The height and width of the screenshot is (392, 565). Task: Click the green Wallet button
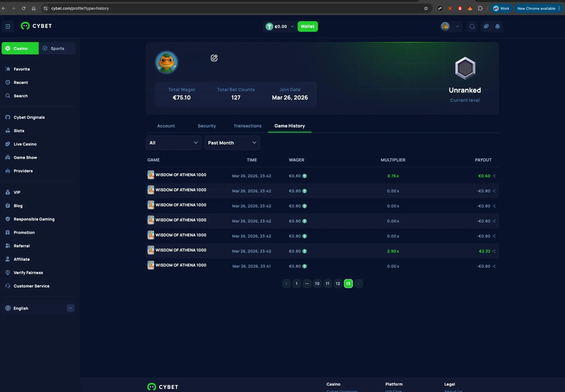click(x=308, y=26)
